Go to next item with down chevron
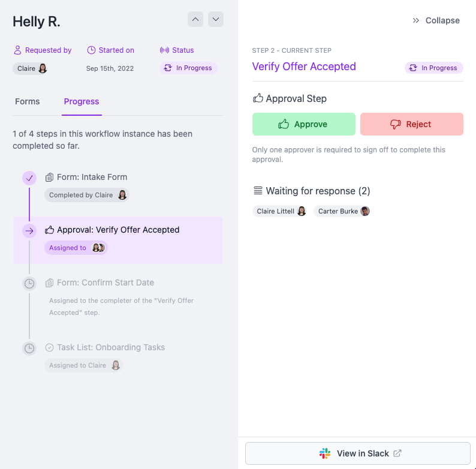The image size is (476, 469). click(216, 19)
